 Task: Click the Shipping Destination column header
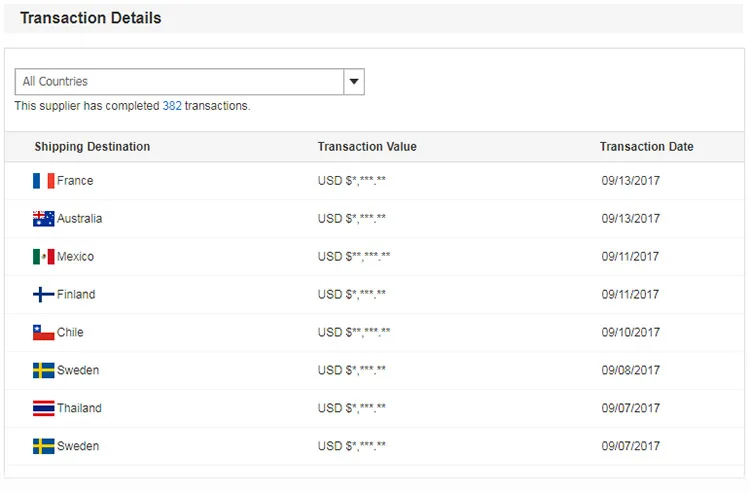pos(92,147)
